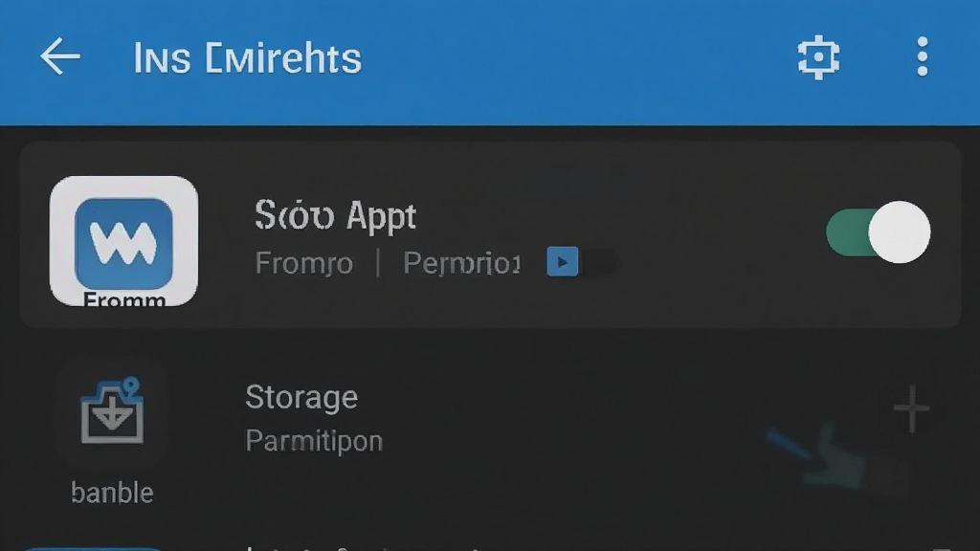The height and width of the screenshot is (551, 980).
Task: Open the three-dot overflow menu
Action: coord(922,56)
